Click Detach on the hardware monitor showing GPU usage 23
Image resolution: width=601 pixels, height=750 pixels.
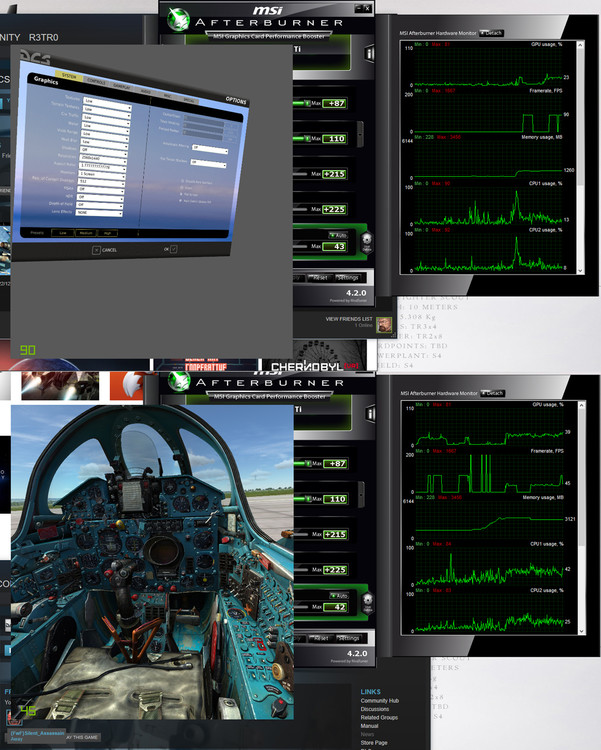491,33
